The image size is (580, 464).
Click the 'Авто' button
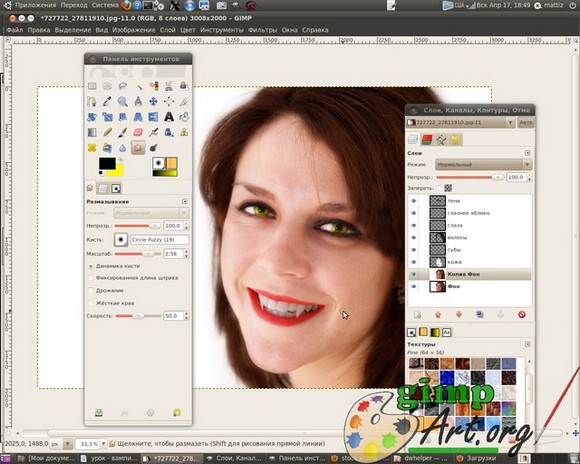(x=526, y=122)
